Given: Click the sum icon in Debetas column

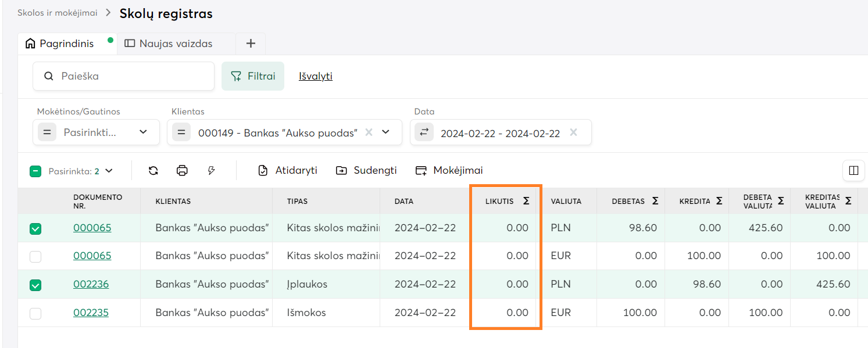Looking at the screenshot, I should [x=655, y=201].
